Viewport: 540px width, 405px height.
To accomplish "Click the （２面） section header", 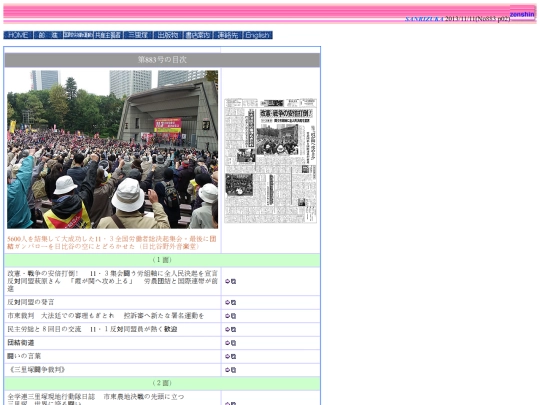I will [x=162, y=383].
